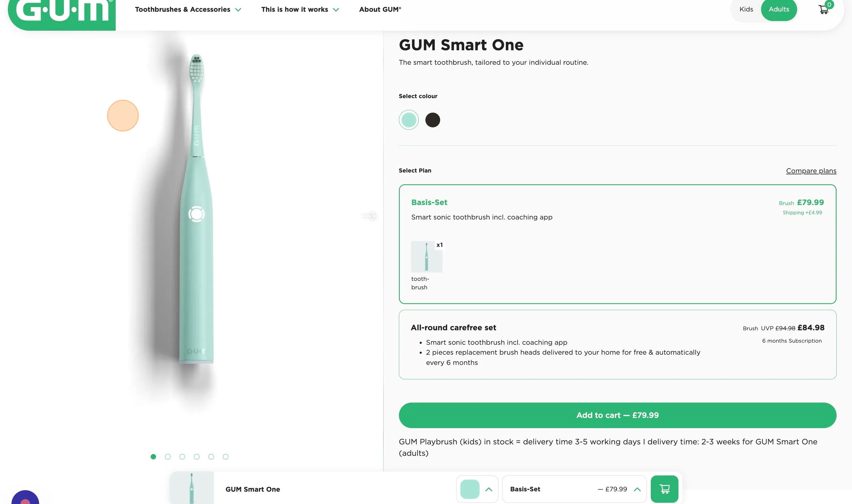This screenshot has width=852, height=504.
Task: Click green cart button in sticky bar
Action: [x=664, y=489]
